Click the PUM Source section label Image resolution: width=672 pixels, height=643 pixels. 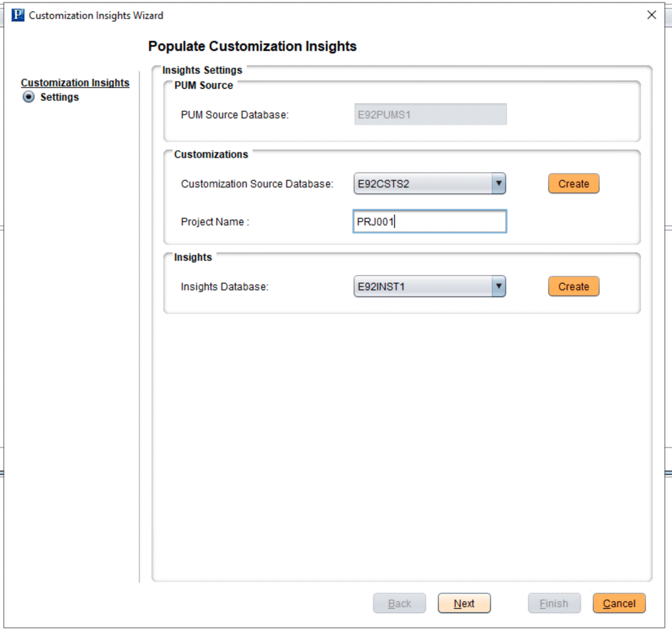tap(203, 85)
